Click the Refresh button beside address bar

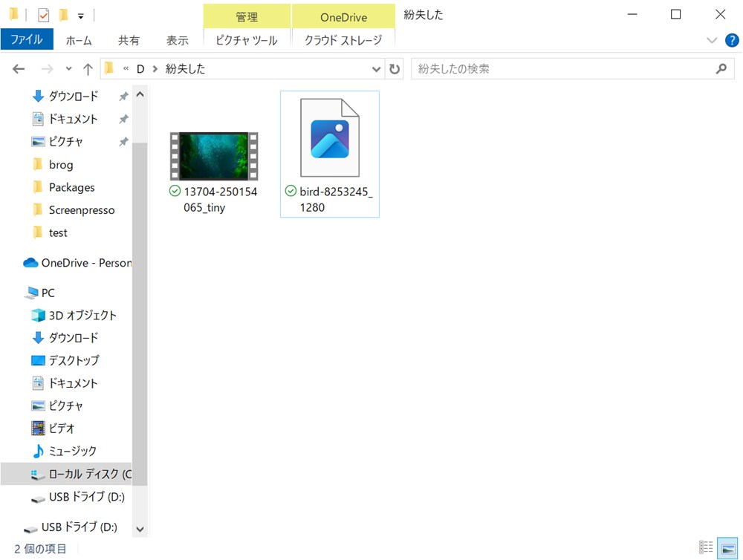(x=395, y=69)
